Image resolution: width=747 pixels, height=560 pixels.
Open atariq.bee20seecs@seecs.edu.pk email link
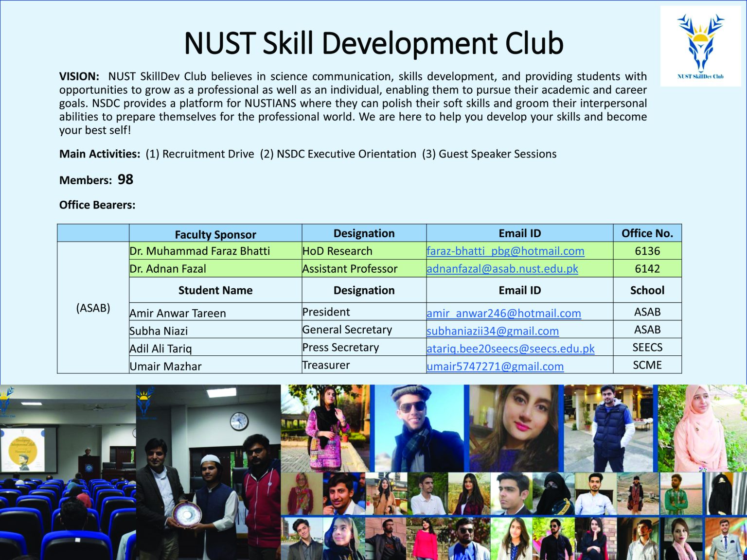click(x=510, y=349)
